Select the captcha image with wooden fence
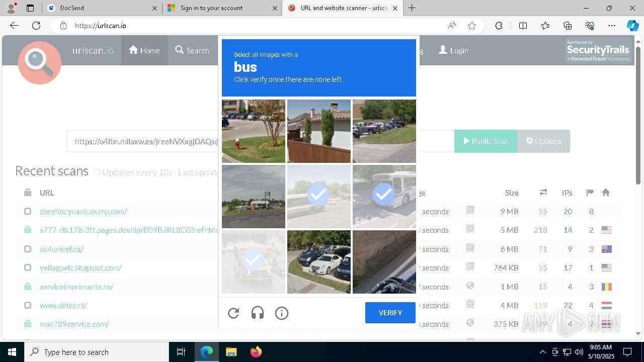 point(319,131)
